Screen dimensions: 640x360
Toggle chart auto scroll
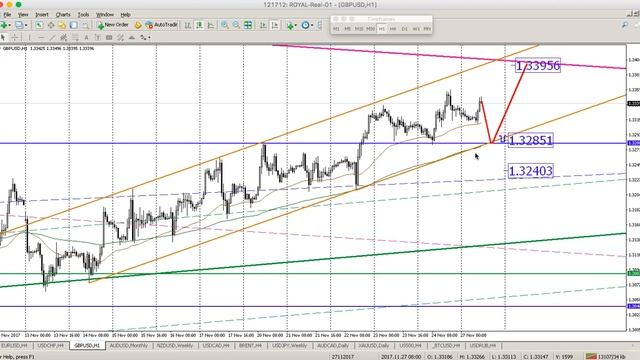point(263,25)
